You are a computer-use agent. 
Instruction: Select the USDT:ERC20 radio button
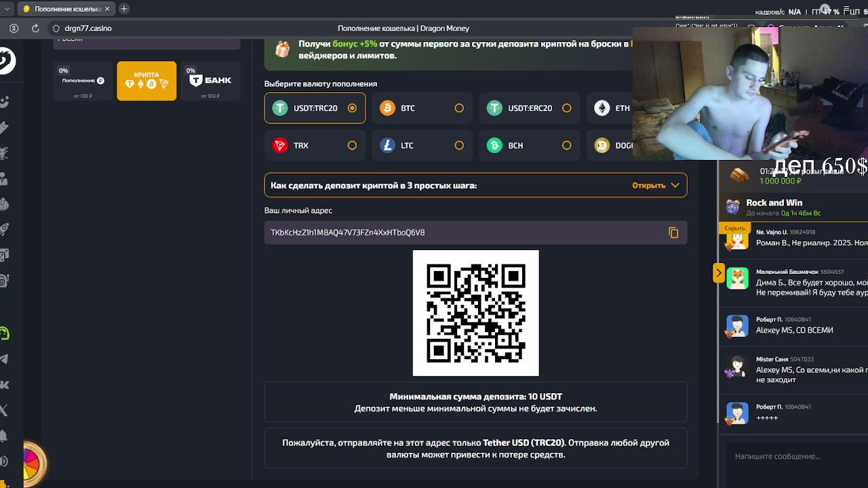[x=566, y=108]
